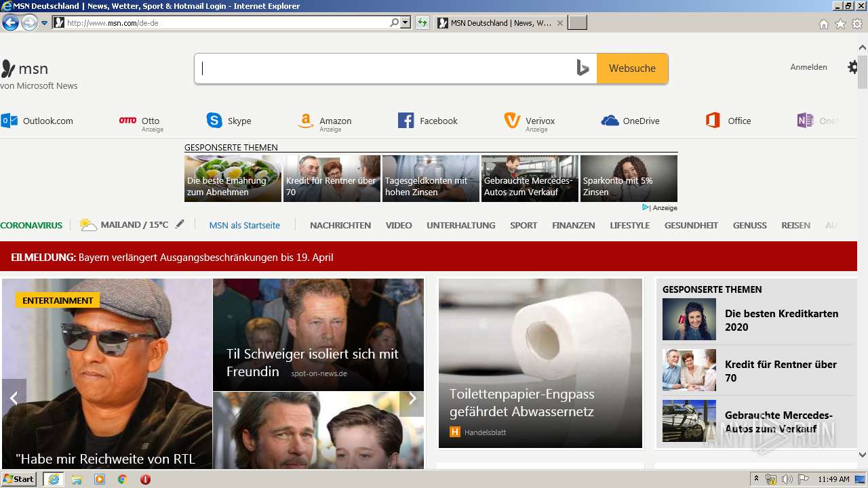
Task: Click the Outlook.com icon
Action: [9, 121]
